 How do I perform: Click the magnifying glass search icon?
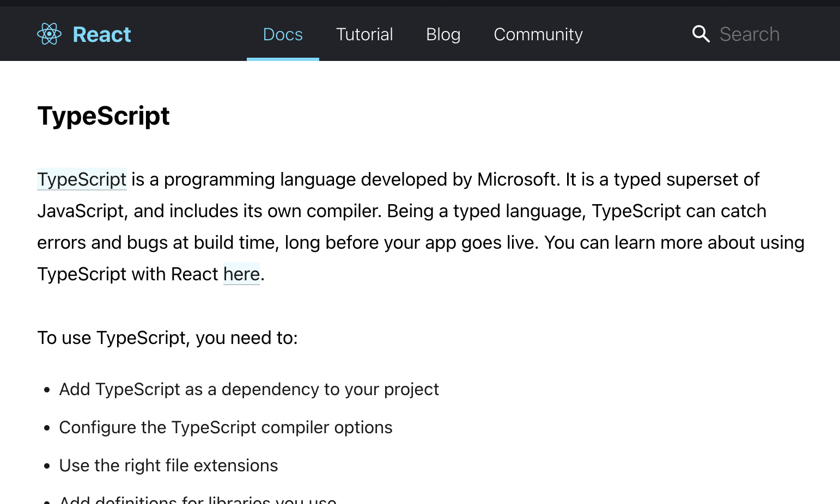(701, 34)
